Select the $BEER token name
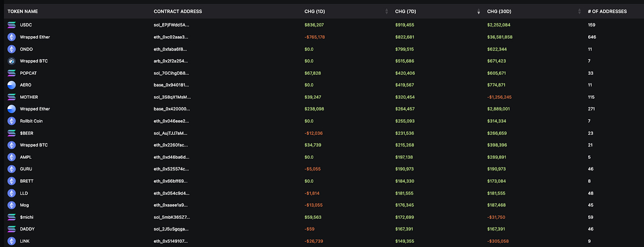 (x=27, y=133)
